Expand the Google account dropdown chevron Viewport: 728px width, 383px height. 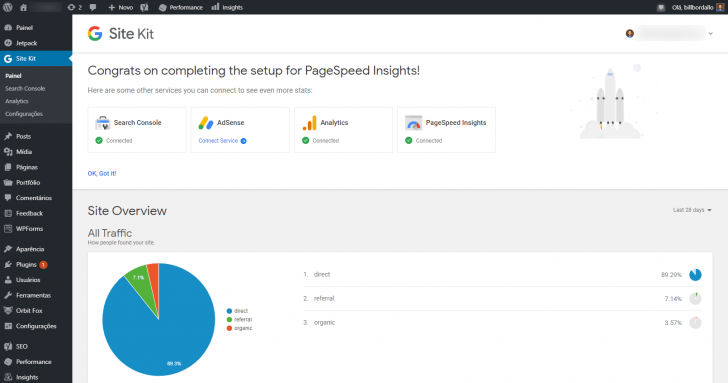(710, 33)
